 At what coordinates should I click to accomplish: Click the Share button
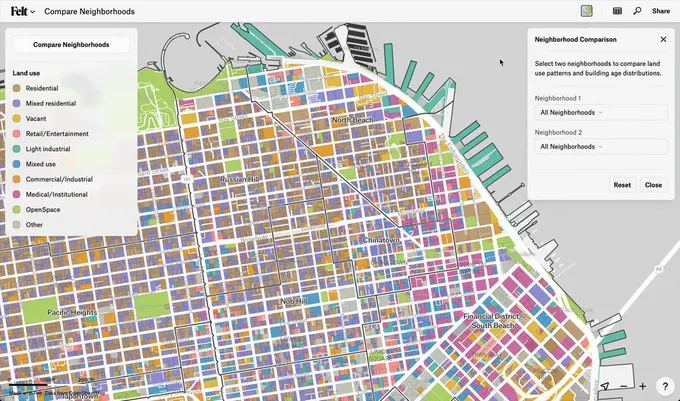tap(661, 11)
